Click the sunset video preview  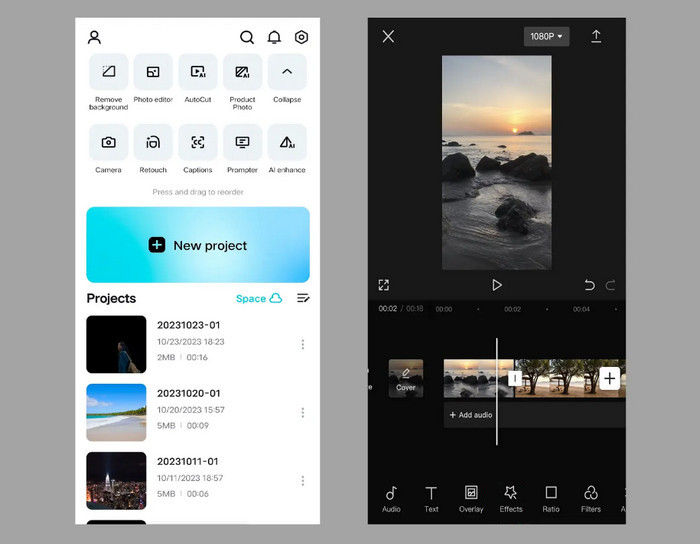click(496, 162)
